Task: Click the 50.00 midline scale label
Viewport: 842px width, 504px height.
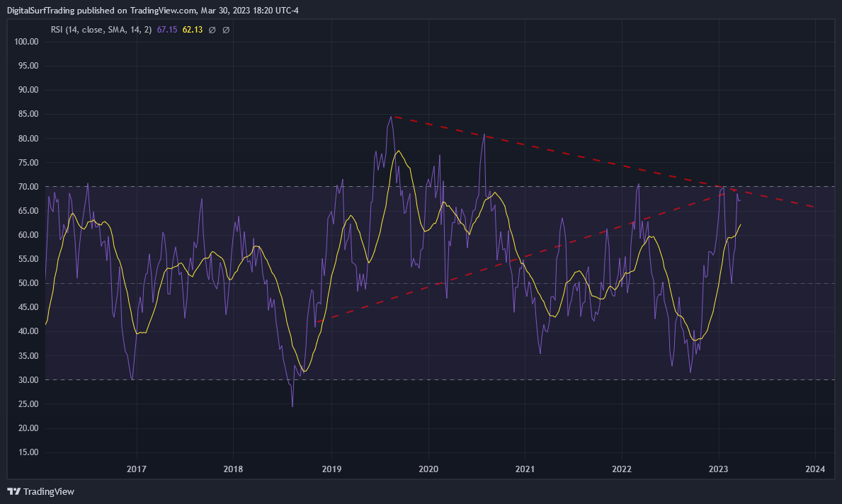Action: click(28, 283)
